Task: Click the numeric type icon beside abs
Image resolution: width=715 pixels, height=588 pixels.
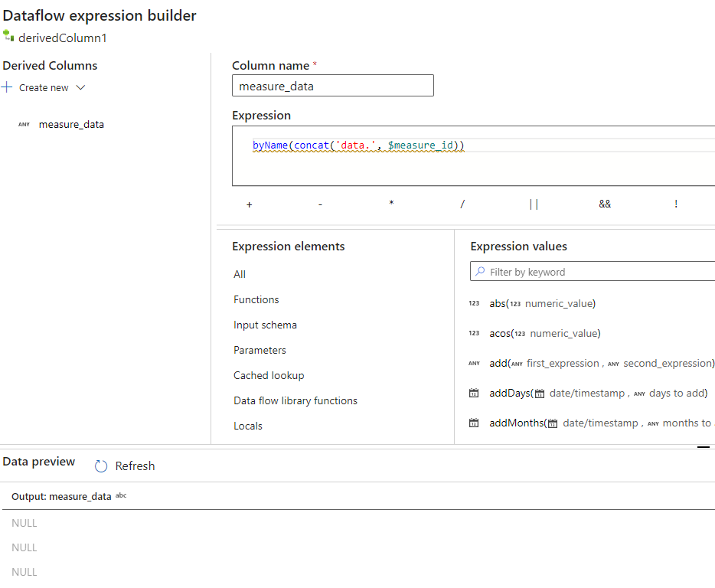Action: pos(474,304)
